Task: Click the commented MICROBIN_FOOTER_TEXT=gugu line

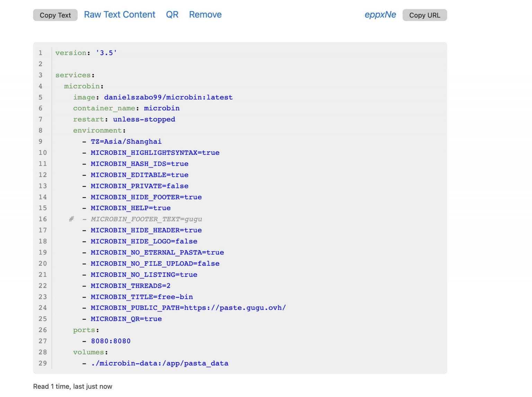Action: tap(146, 219)
